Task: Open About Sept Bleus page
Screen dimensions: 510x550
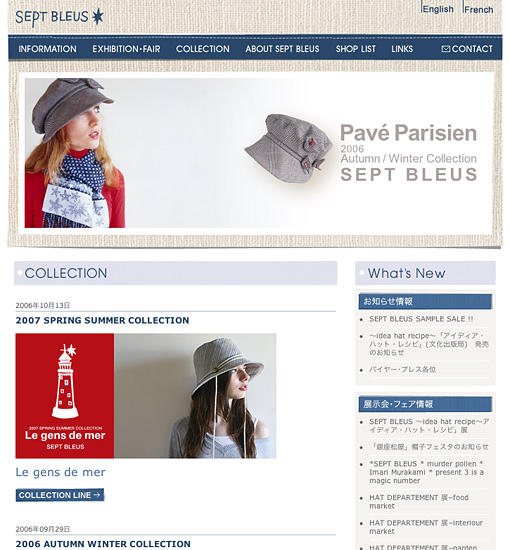Action: pyautogui.click(x=282, y=49)
